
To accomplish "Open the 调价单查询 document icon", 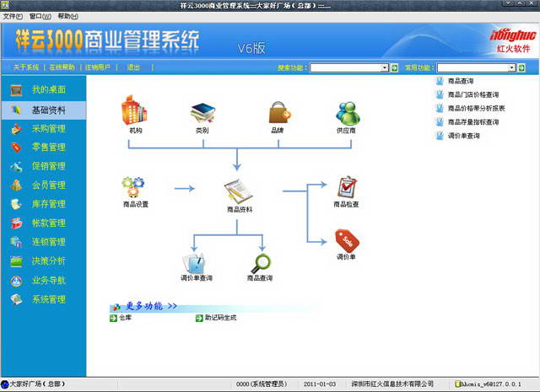I will tap(193, 263).
